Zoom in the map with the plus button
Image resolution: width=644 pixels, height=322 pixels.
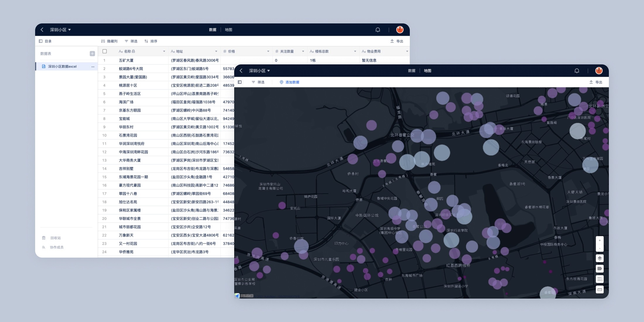(600, 240)
